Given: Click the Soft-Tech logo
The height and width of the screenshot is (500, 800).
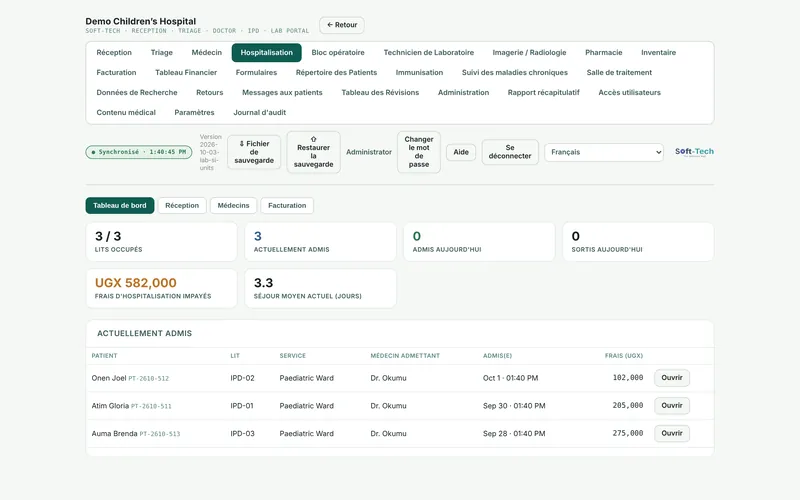Looking at the screenshot, I should pyautogui.click(x=694, y=152).
